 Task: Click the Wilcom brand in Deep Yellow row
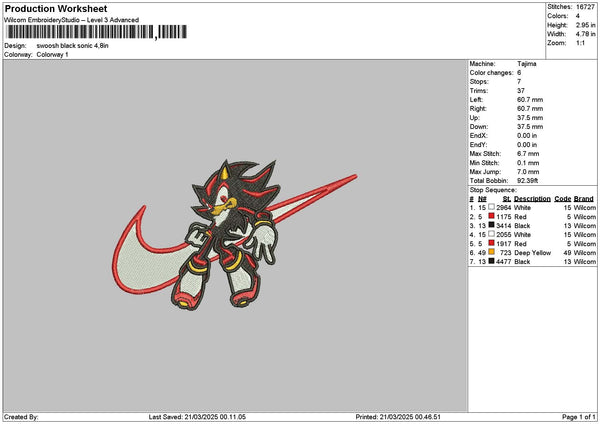pyautogui.click(x=585, y=253)
